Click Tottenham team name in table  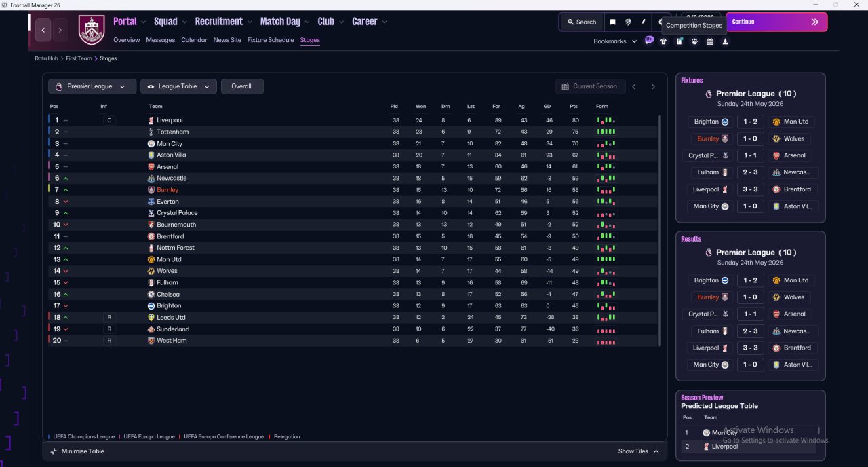pos(173,132)
